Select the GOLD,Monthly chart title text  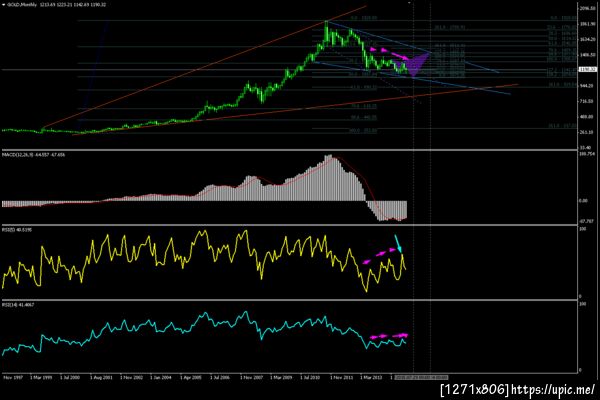pyautogui.click(x=22, y=5)
